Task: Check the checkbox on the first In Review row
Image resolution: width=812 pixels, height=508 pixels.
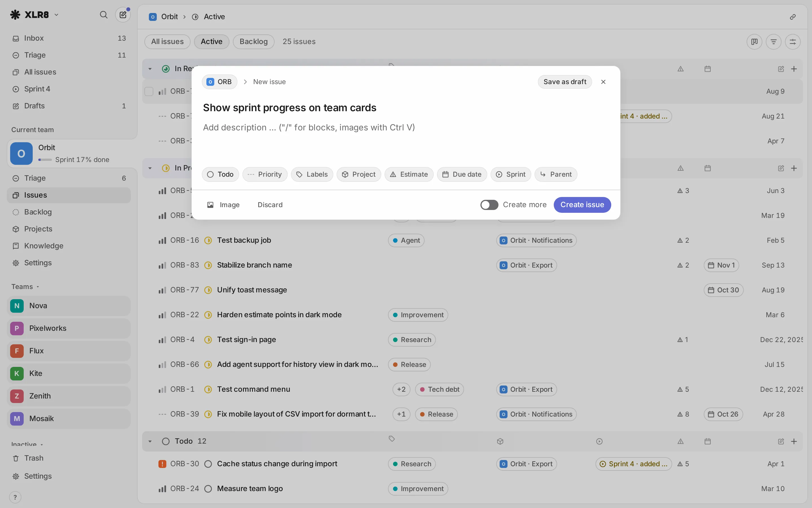Action: (149, 91)
